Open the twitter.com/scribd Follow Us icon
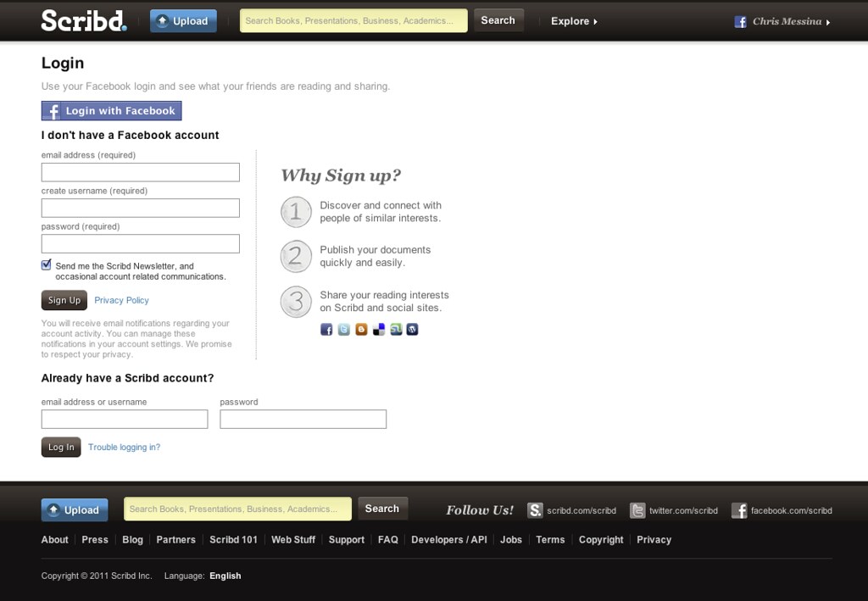The width and height of the screenshot is (868, 601). (x=637, y=510)
